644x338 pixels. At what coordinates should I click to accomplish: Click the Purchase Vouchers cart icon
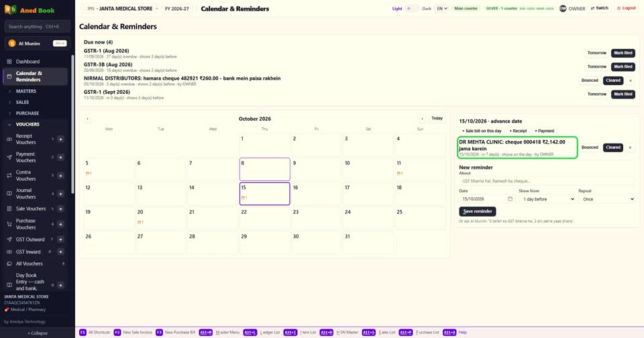9,224
